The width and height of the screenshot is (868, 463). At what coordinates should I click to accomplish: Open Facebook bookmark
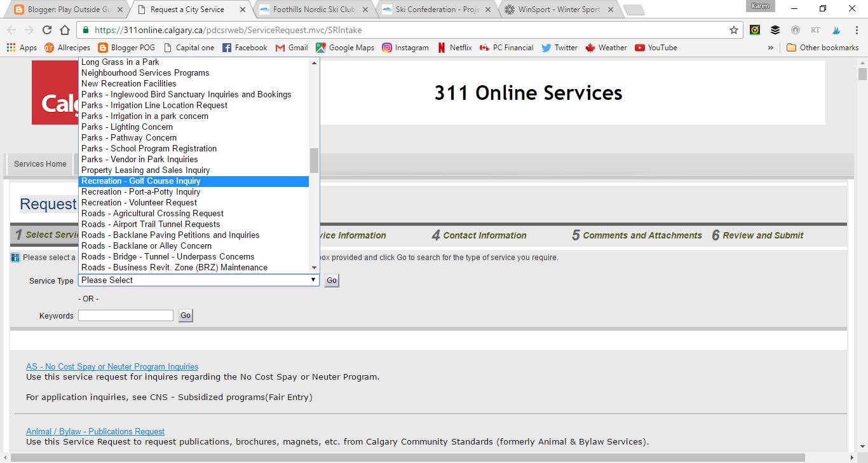tap(245, 48)
